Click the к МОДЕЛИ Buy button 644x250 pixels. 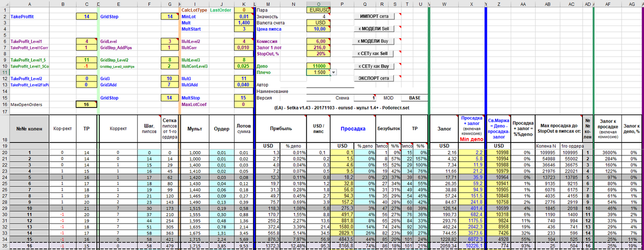click(374, 41)
